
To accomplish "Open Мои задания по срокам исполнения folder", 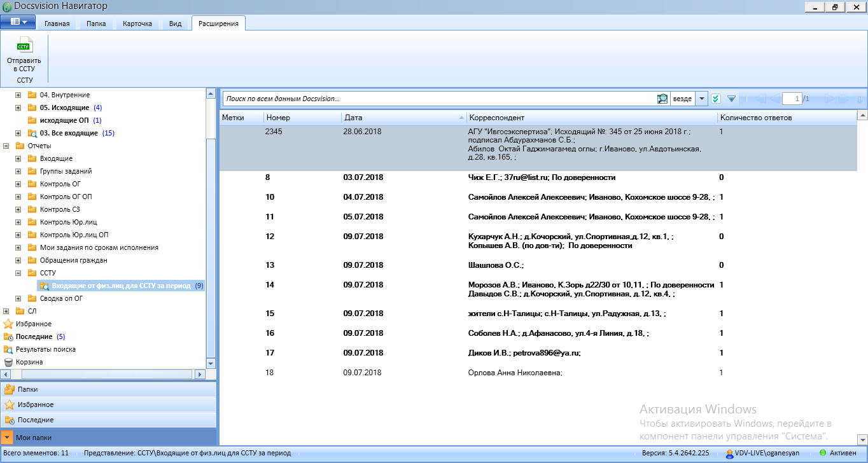I will tap(99, 247).
